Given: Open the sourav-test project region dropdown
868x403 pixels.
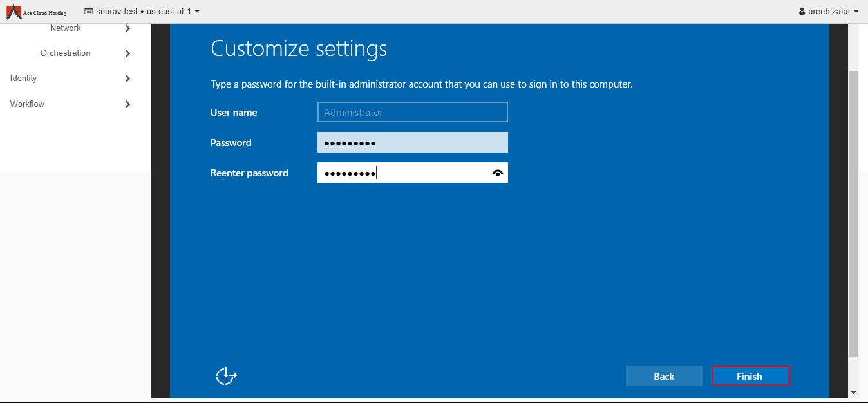Looking at the screenshot, I should pos(142,11).
